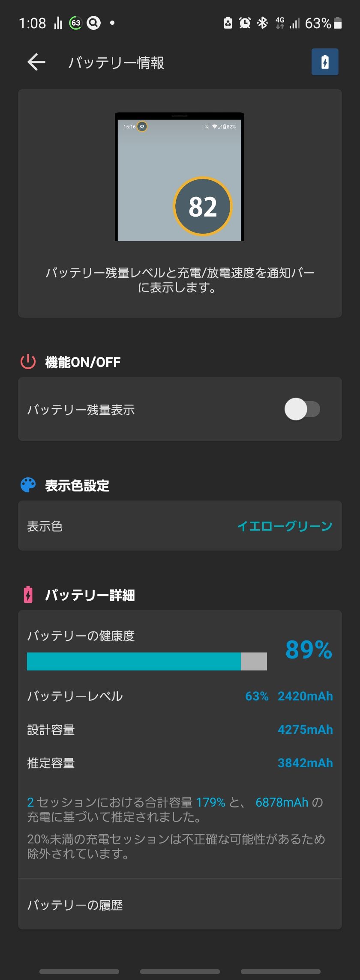Select the 機能ON/OFF section header

[x=82, y=361]
